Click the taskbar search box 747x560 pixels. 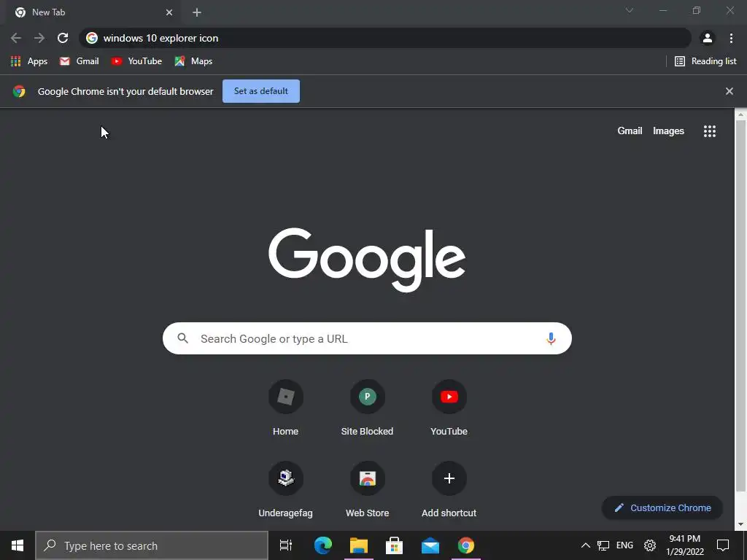coord(152,545)
